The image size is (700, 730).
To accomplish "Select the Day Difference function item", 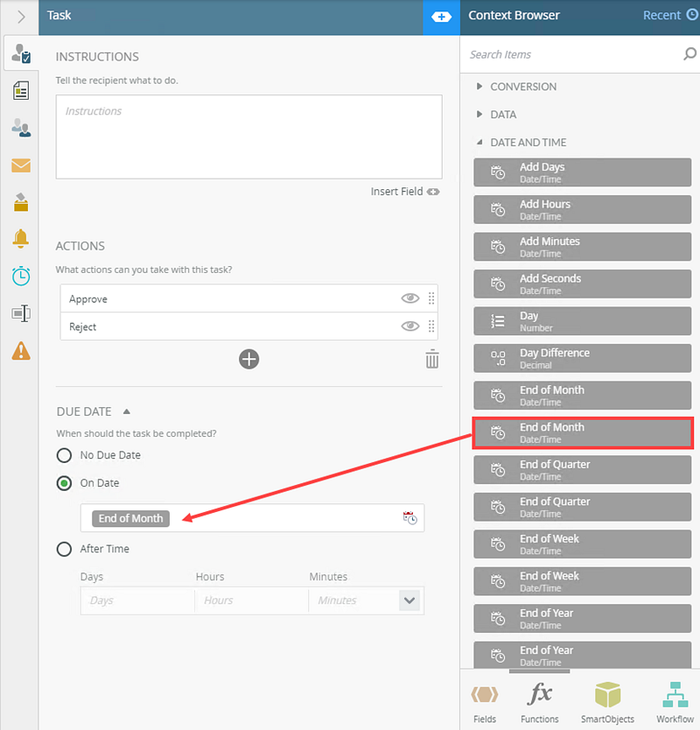I will coord(584,358).
